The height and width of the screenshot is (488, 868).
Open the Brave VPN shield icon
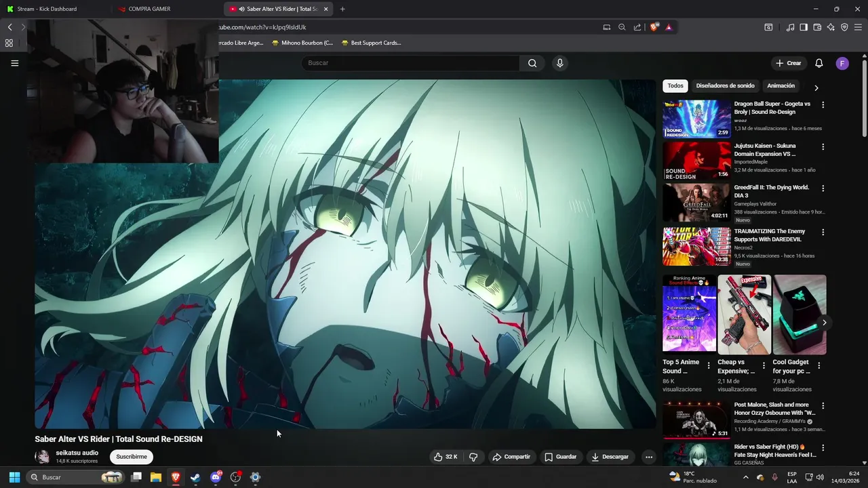click(x=844, y=27)
